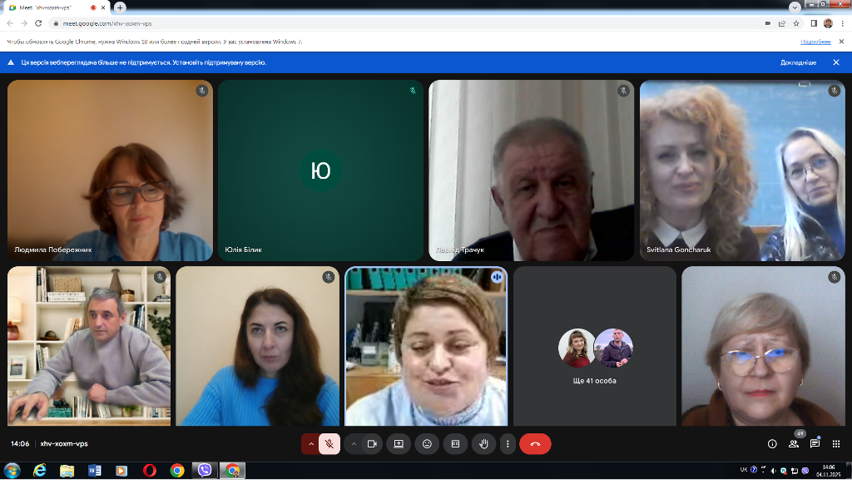Image resolution: width=852 pixels, height=504 pixels.
Task: Expand video settings arrow beside camera
Action: point(354,444)
